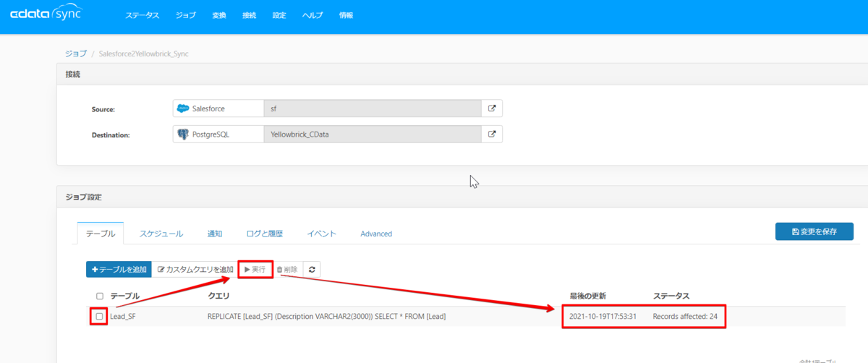Click the 実行 run button
The width and height of the screenshot is (868, 363).
coord(255,269)
